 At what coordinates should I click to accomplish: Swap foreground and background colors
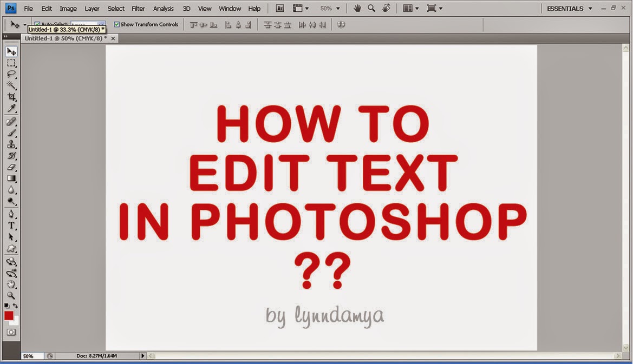pos(15,306)
